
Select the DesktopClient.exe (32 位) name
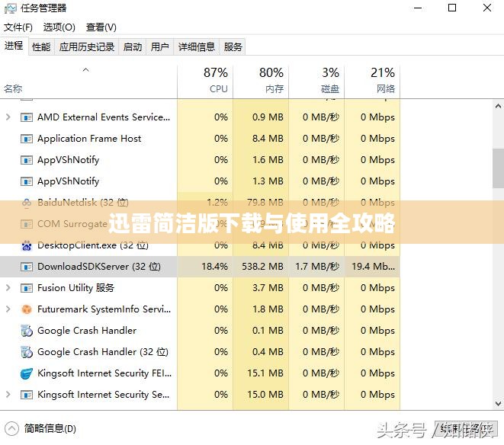point(93,245)
